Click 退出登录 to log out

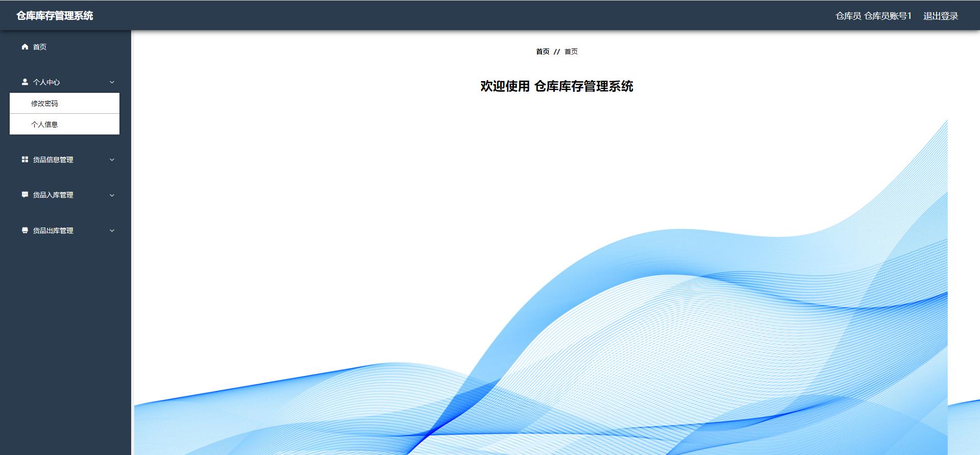point(941,16)
